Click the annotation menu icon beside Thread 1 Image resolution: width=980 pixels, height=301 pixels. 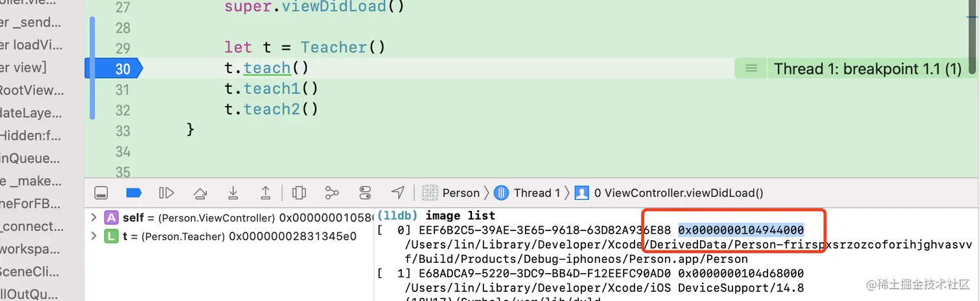751,69
